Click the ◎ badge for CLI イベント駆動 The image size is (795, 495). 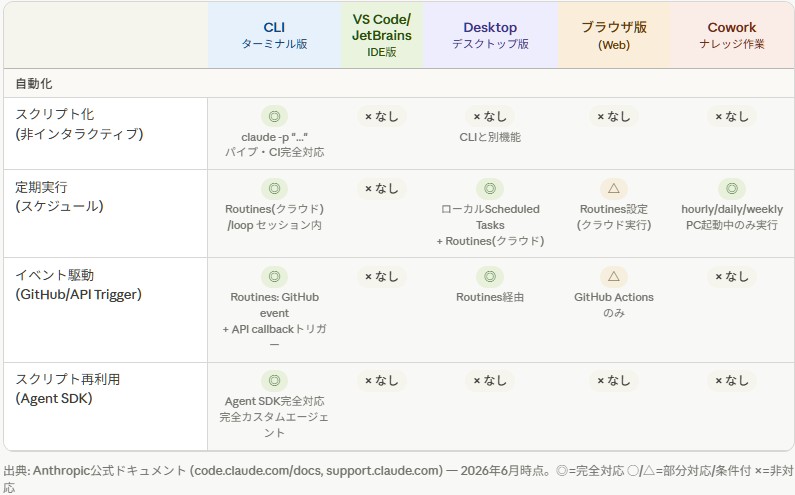[274, 276]
